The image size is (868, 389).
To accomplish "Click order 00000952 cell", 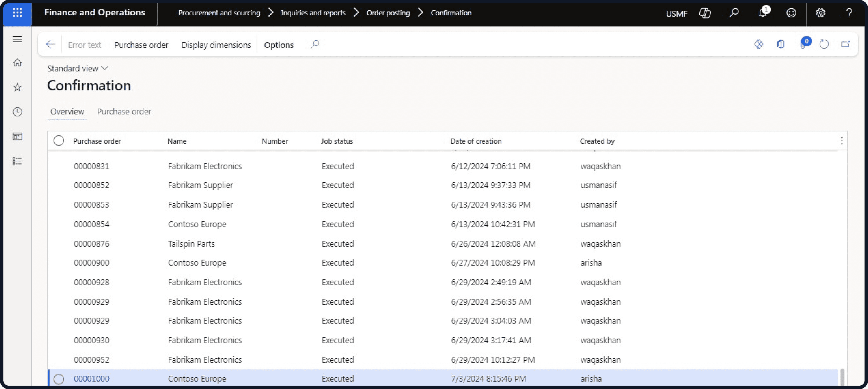I will point(91,360).
